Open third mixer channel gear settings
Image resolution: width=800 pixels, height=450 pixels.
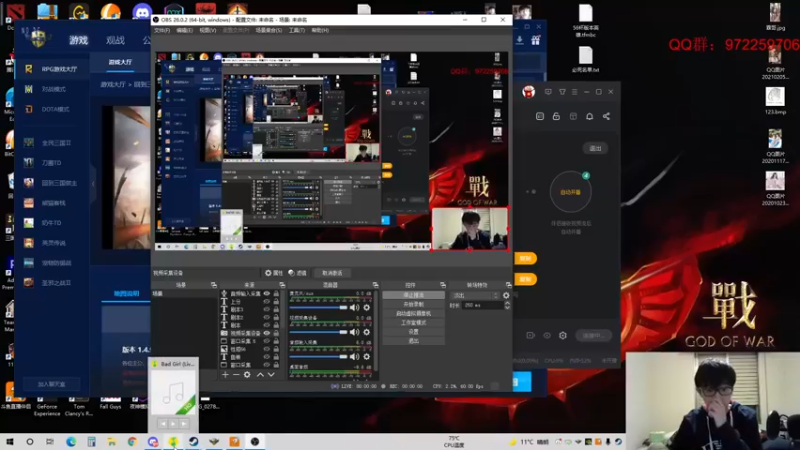pyautogui.click(x=366, y=357)
